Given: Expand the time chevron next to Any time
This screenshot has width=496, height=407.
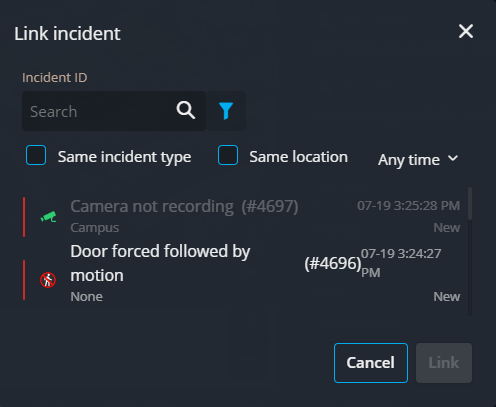Looking at the screenshot, I should tap(453, 158).
